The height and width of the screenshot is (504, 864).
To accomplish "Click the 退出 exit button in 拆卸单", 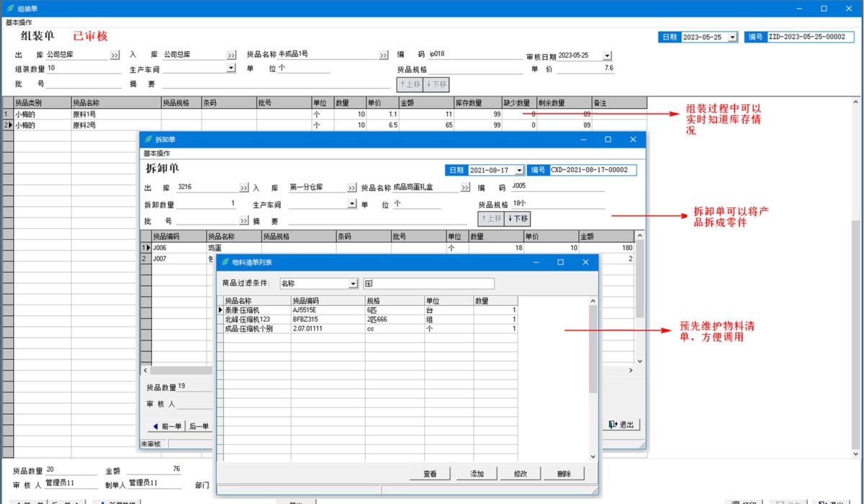I will tap(621, 425).
